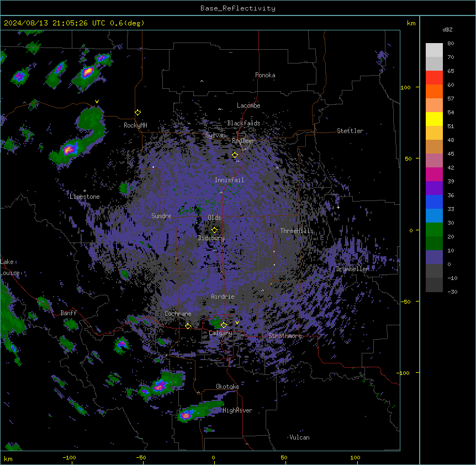Click the white asterisk marker above Limestone

tap(84, 191)
